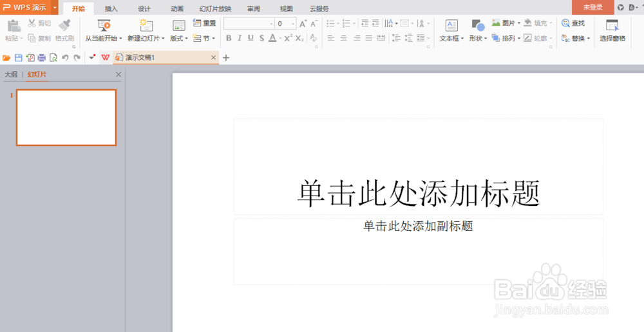Image resolution: width=644 pixels, height=332 pixels.
Task: Click the Reset (重置) button
Action: (x=204, y=23)
